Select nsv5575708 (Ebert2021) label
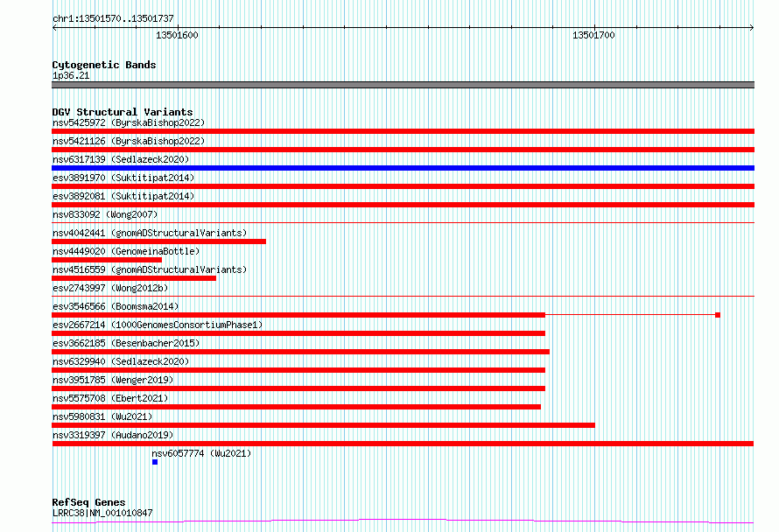 click(110, 398)
